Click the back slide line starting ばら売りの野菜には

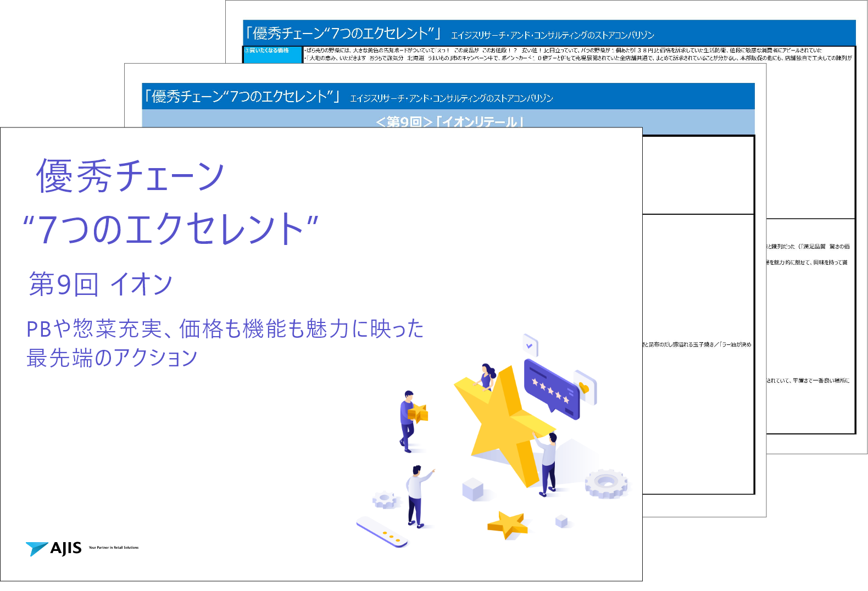[563, 51]
